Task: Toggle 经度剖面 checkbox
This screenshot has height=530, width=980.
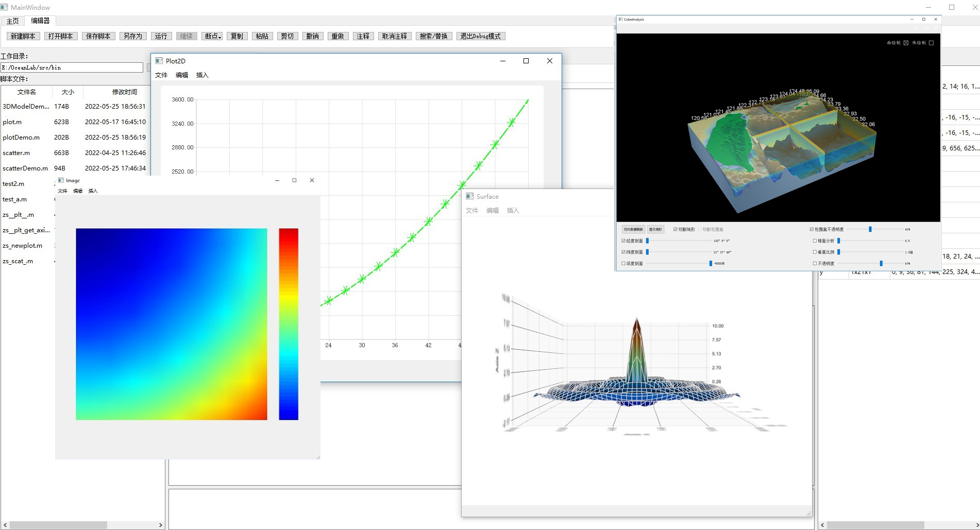Action: (x=623, y=241)
